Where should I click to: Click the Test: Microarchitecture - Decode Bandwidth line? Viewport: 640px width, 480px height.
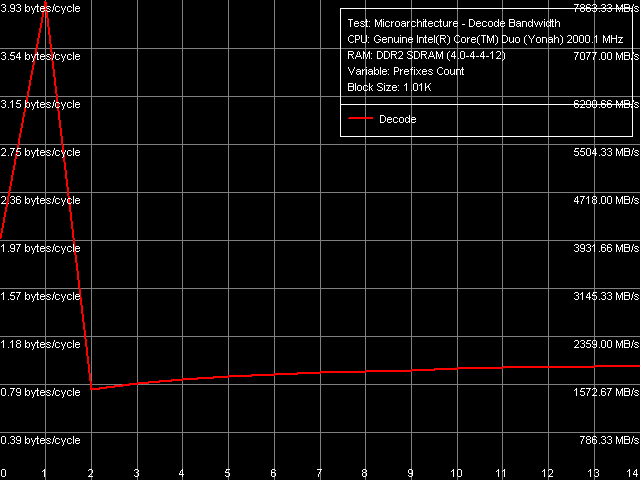pos(452,23)
